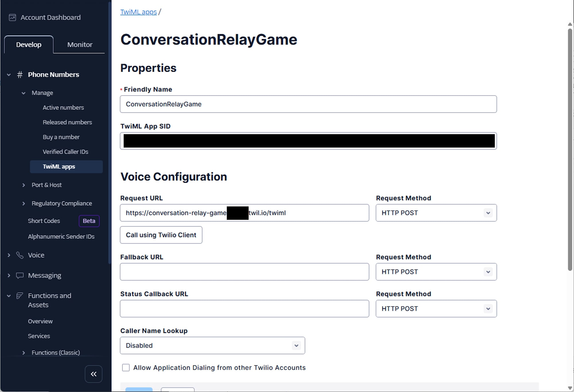Collapse the Functions and Assets chevron
This screenshot has width=574, height=392.
click(9, 296)
